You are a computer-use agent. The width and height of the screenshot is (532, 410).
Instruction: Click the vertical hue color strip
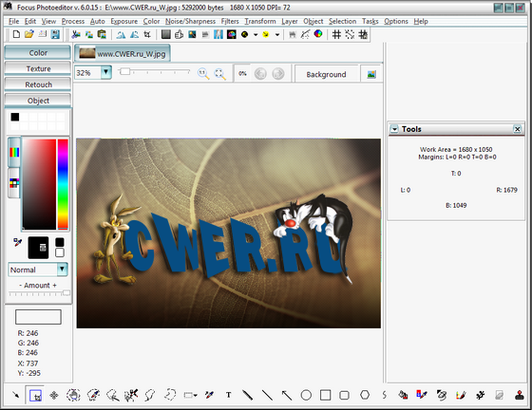[x=63, y=184]
